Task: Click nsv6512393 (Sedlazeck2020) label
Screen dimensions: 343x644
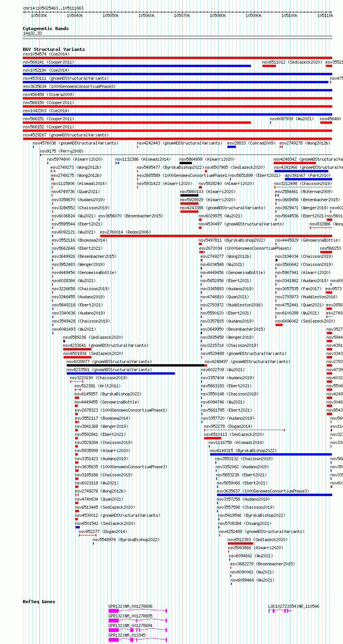Action: (x=257, y=540)
